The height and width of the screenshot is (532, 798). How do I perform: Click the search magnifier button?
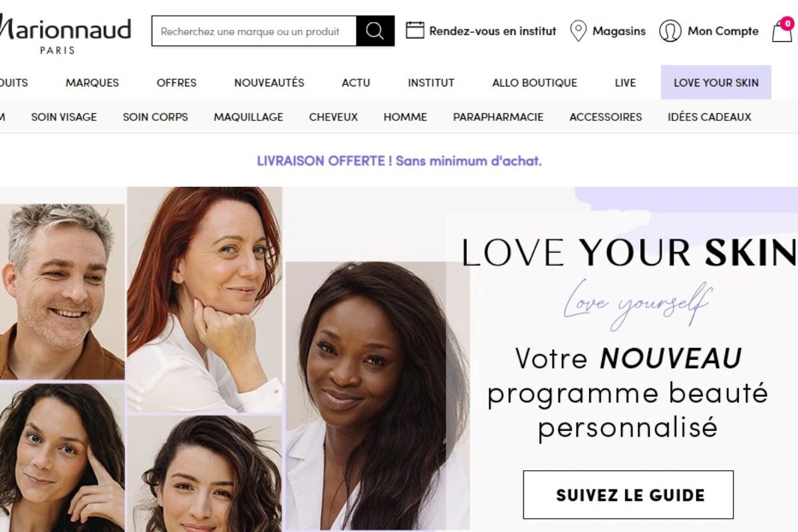[x=375, y=31]
